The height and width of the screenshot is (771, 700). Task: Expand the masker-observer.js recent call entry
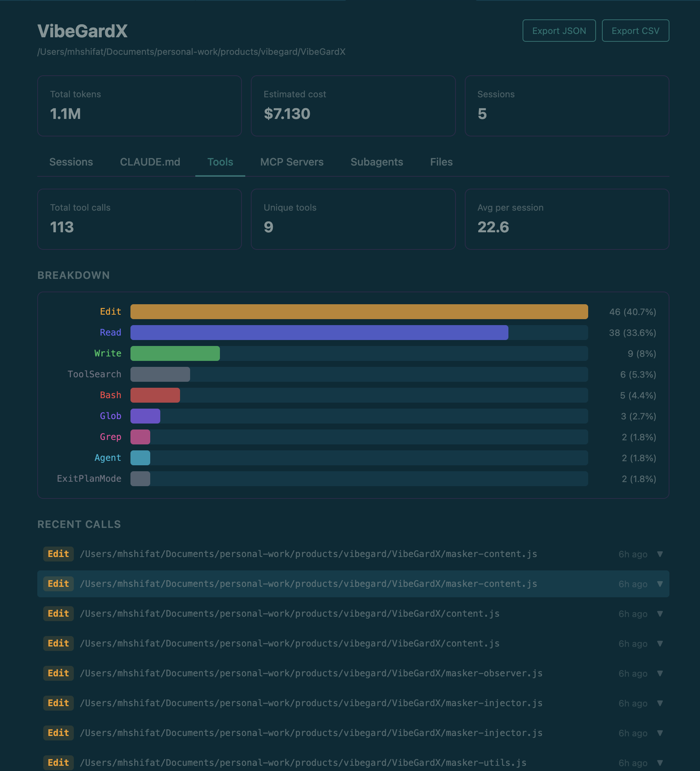[660, 673]
